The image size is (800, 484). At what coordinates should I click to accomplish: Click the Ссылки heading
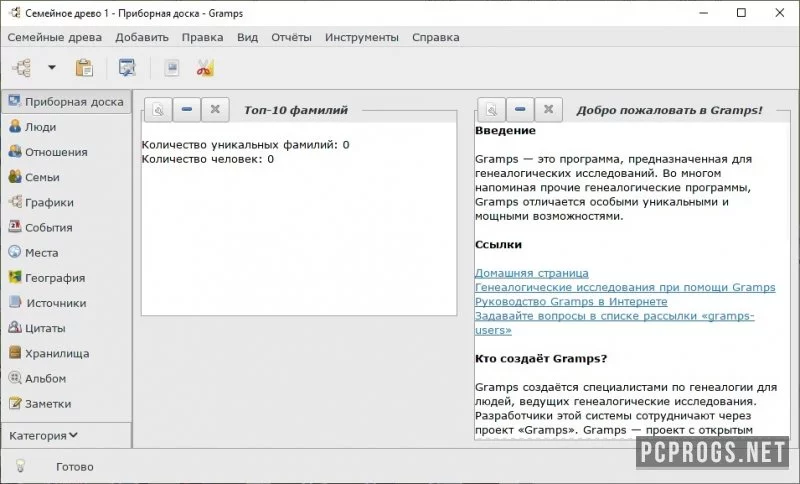498,245
